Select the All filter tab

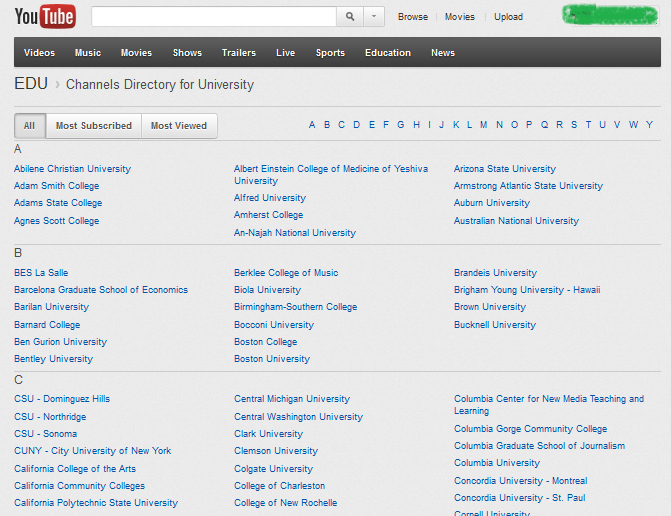coord(30,126)
